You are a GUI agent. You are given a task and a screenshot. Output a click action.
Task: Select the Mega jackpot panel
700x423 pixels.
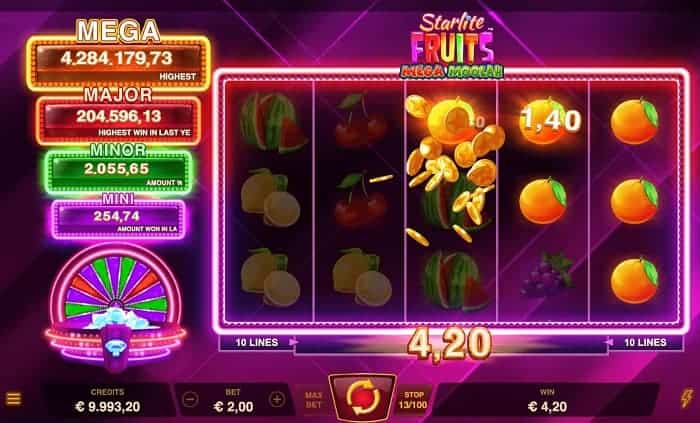click(x=118, y=63)
